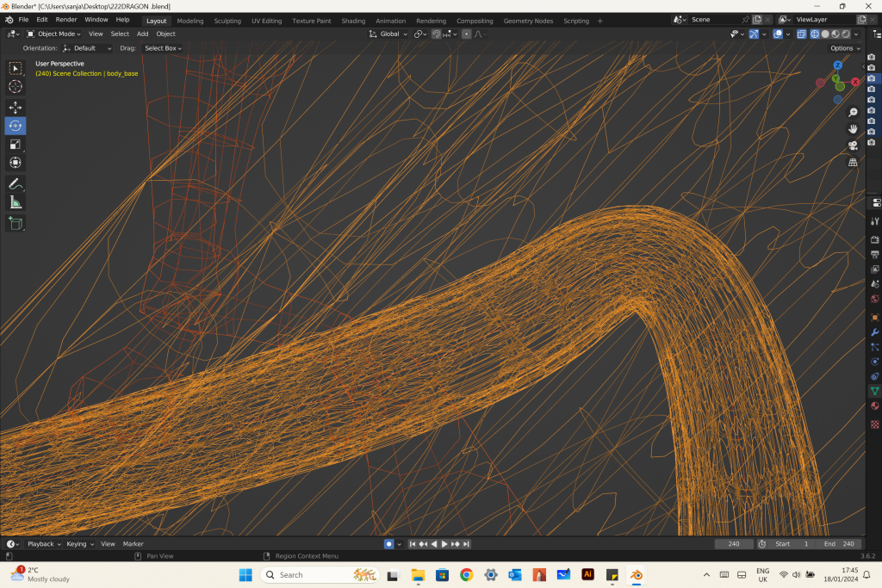882x588 pixels.
Task: Switch to Rendered viewport shading
Action: coord(846,34)
